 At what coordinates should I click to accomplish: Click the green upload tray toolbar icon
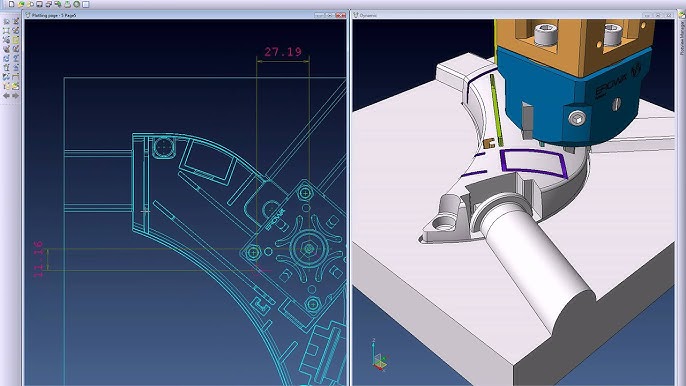click(67, 4)
